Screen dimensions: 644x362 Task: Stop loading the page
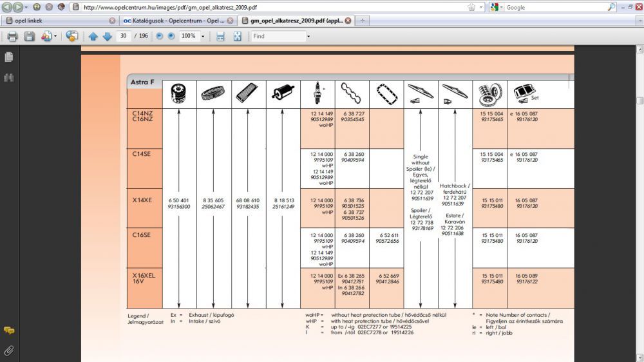tap(49, 7)
